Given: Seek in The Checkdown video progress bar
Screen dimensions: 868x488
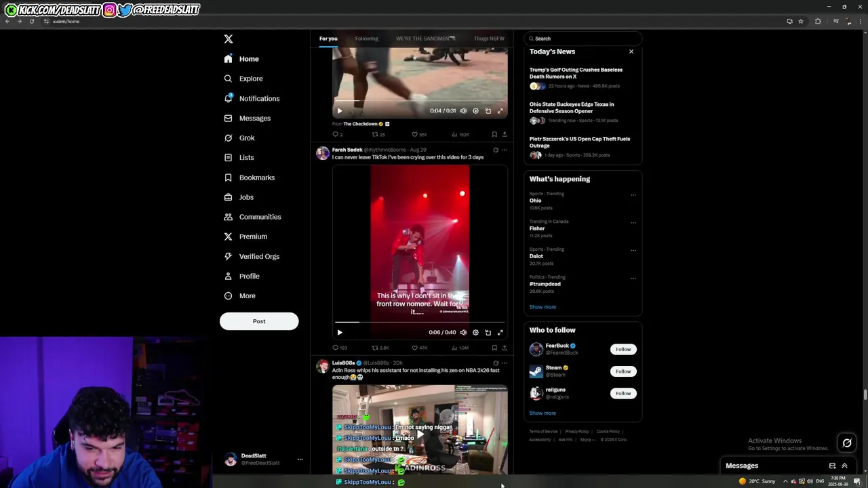Looking at the screenshot, I should point(420,101).
